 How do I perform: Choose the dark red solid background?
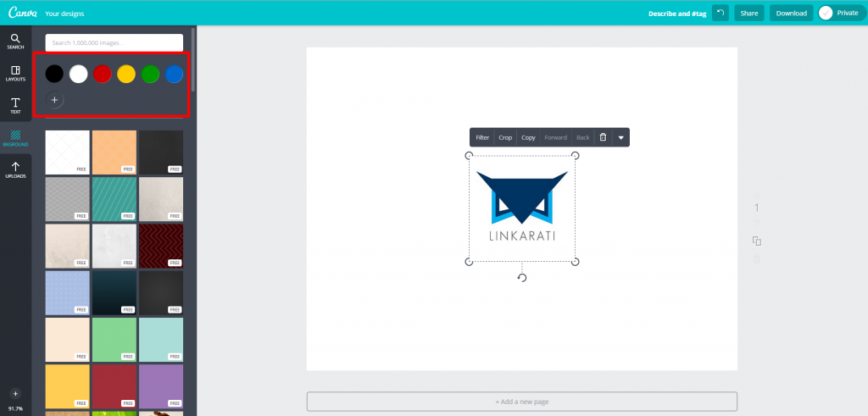[x=114, y=386]
